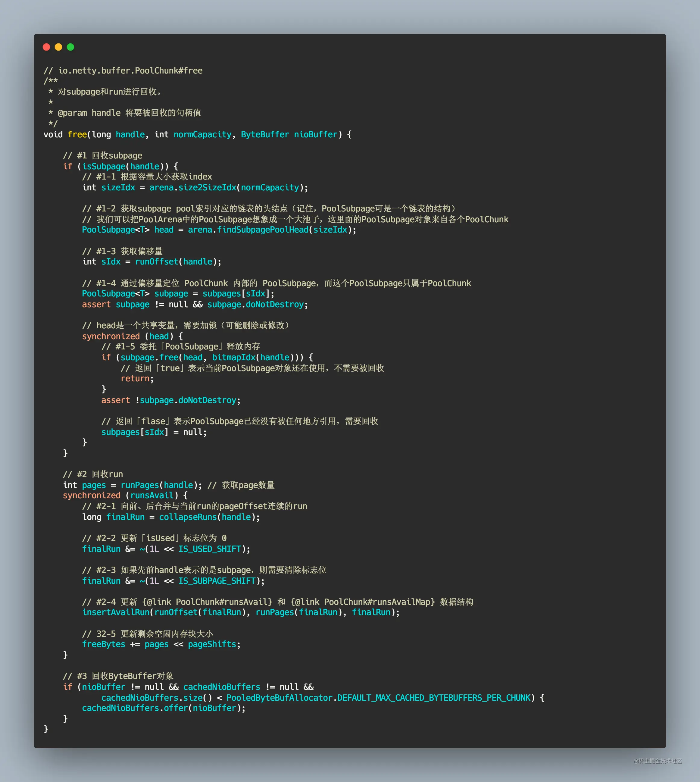The width and height of the screenshot is (700, 782).
Task: Click the comment "// #1 回收subpage"
Action: [x=103, y=156]
